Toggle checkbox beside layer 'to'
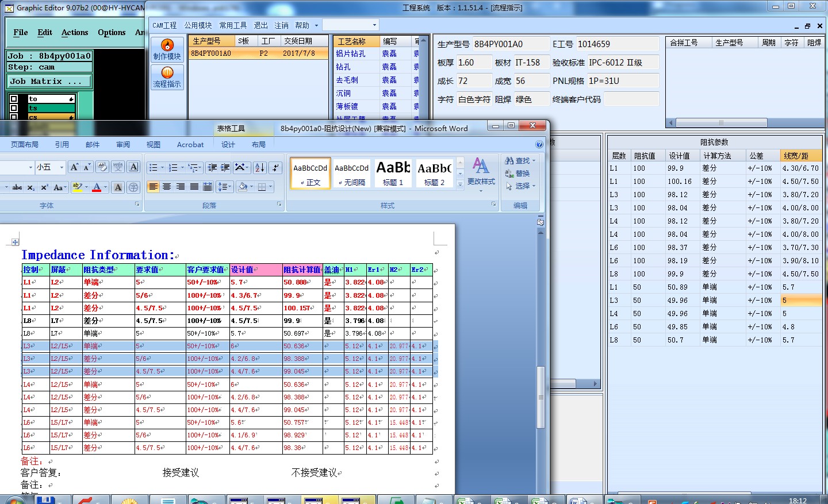Viewport: 828px width, 504px height. tap(14, 99)
